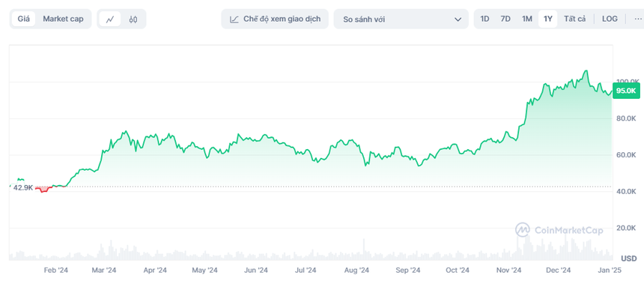Image resolution: width=644 pixels, height=287 pixels.
Task: Select the 1M time range
Action: coord(527,19)
